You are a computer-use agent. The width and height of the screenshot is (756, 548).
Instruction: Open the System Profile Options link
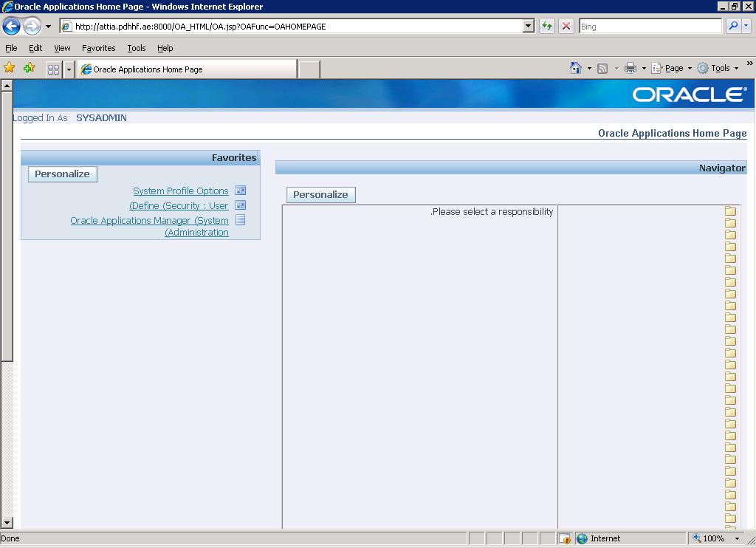pos(181,191)
